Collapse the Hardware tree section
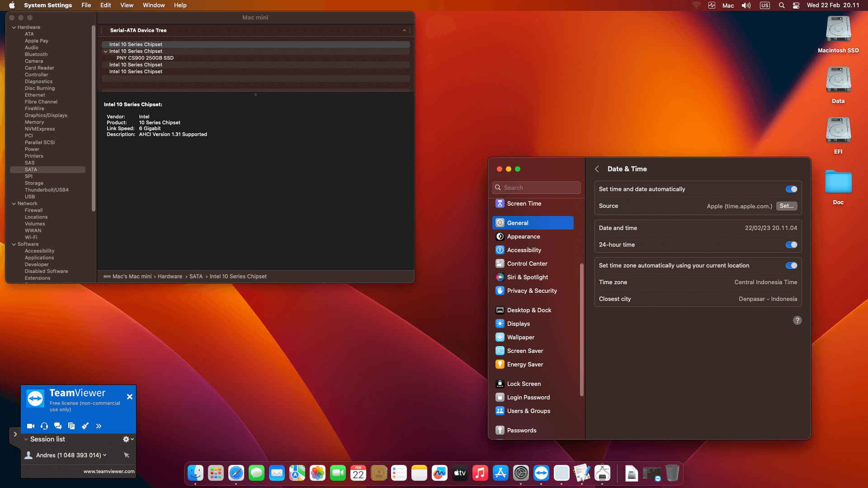 coord(14,28)
